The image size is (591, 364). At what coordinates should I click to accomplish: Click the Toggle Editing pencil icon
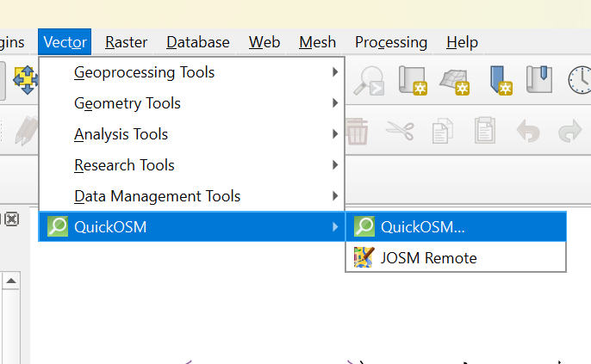point(26,131)
